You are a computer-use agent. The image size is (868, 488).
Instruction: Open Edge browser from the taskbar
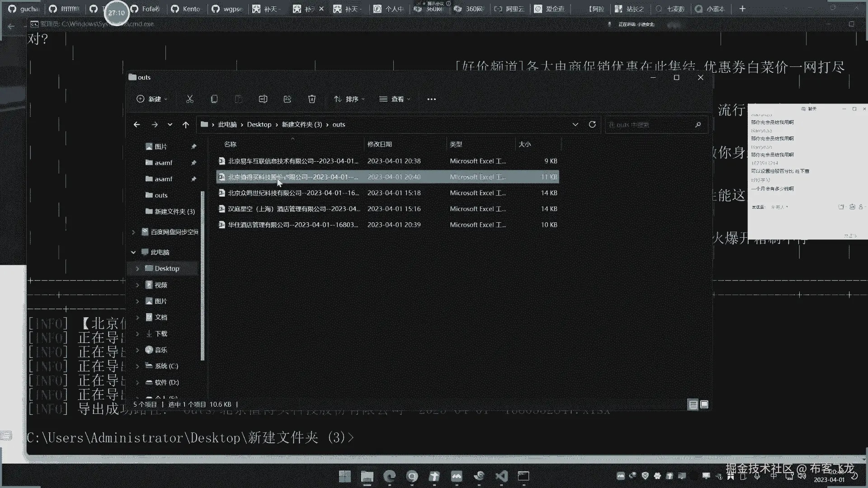coord(389,476)
